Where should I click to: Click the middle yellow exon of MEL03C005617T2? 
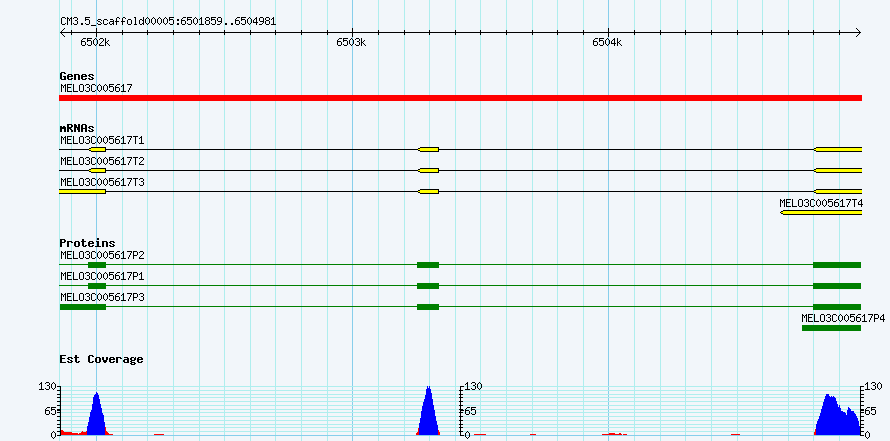[429, 170]
